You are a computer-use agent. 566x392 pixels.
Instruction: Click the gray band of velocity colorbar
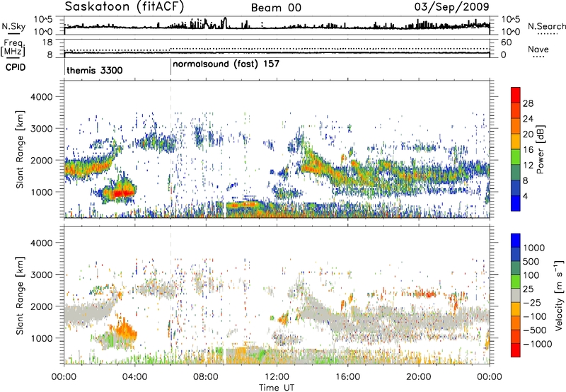click(516, 295)
